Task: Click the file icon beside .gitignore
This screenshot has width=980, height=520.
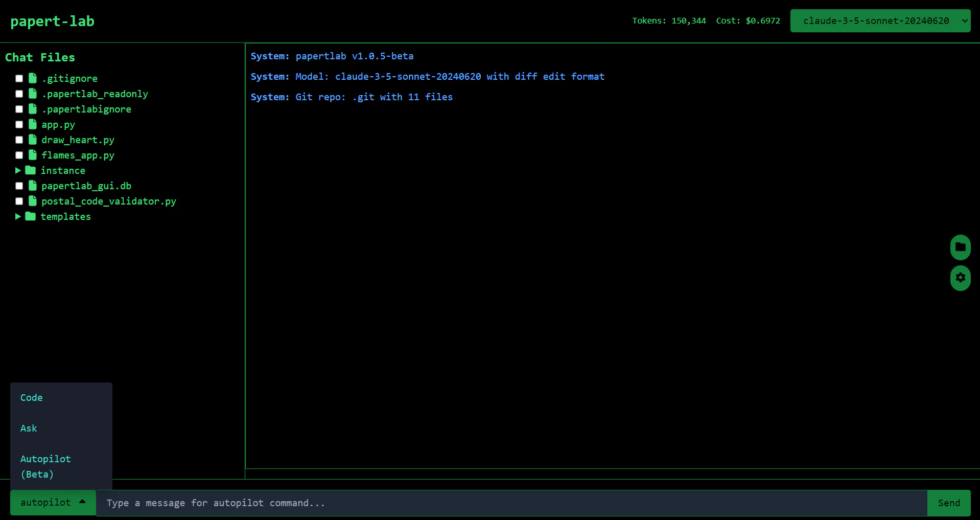Action: coord(33,78)
